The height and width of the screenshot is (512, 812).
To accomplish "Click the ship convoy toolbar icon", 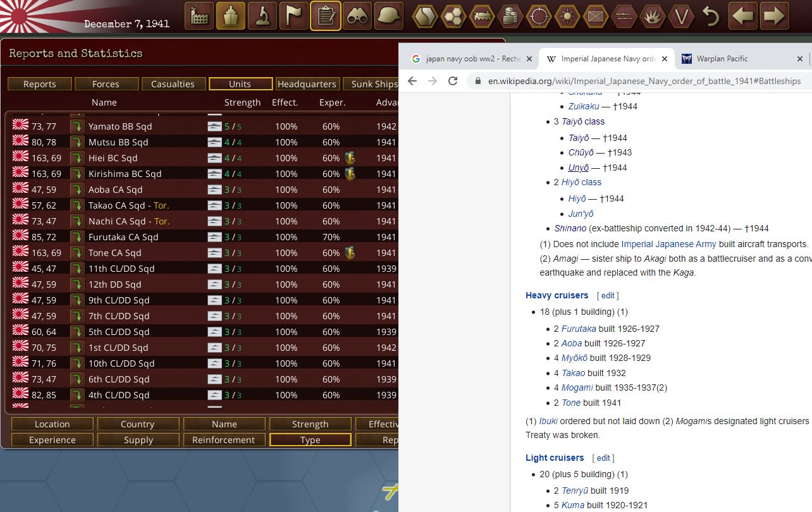I will 231,16.
